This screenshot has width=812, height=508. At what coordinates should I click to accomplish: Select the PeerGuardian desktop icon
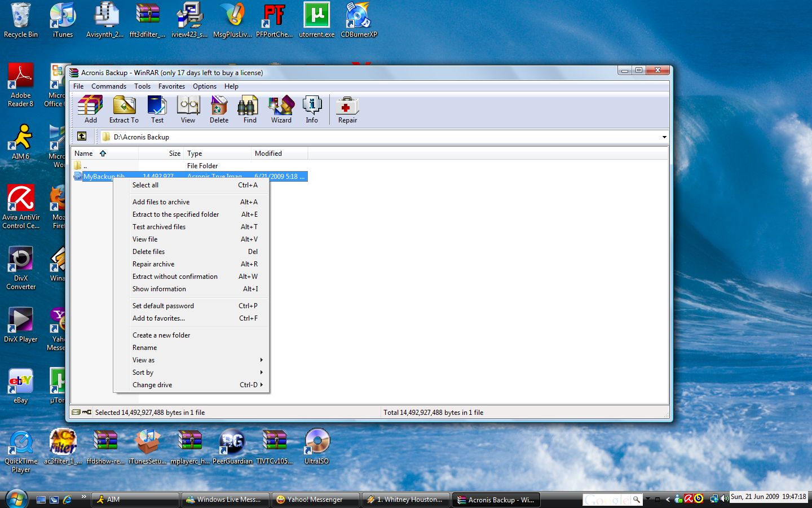point(232,447)
